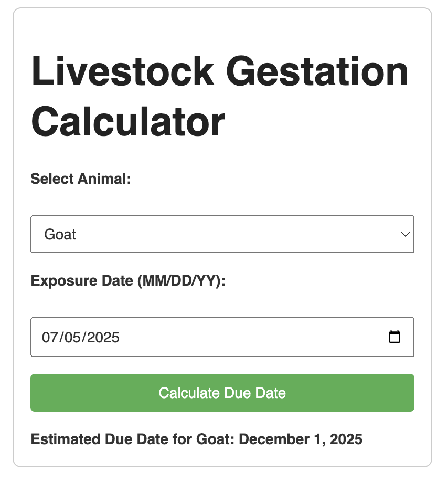The image size is (448, 482).
Task: Click the Exposure Date input field
Action: (x=222, y=337)
